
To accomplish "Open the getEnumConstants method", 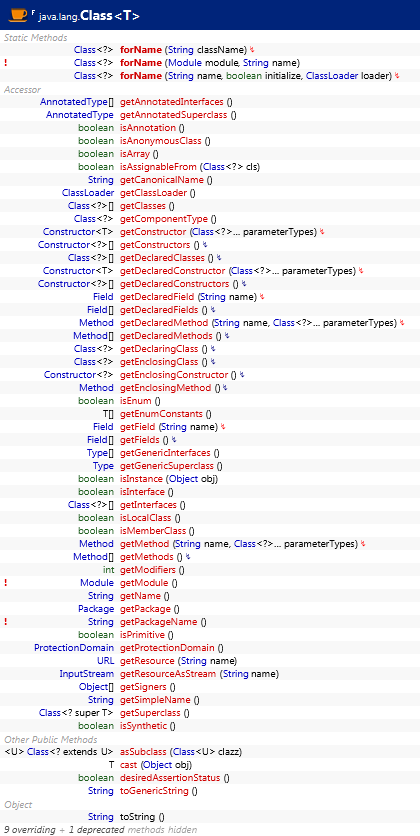I will [161, 414].
